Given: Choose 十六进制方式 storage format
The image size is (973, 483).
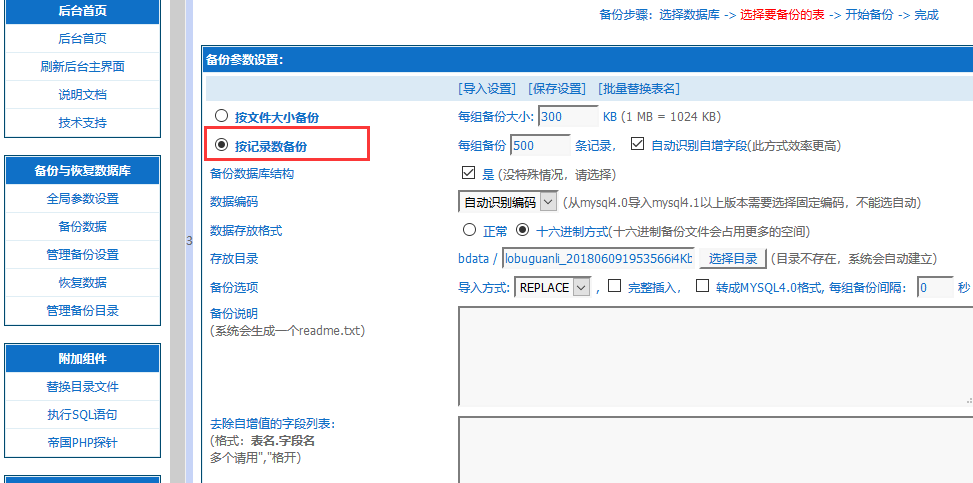Looking at the screenshot, I should [522, 230].
